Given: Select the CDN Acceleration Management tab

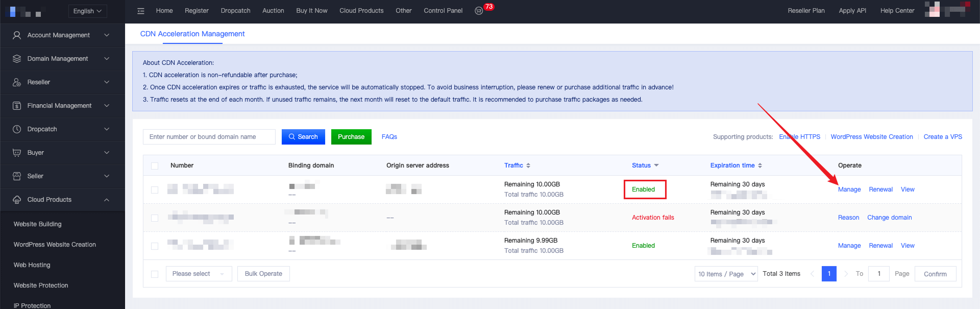Looking at the screenshot, I should click(192, 34).
